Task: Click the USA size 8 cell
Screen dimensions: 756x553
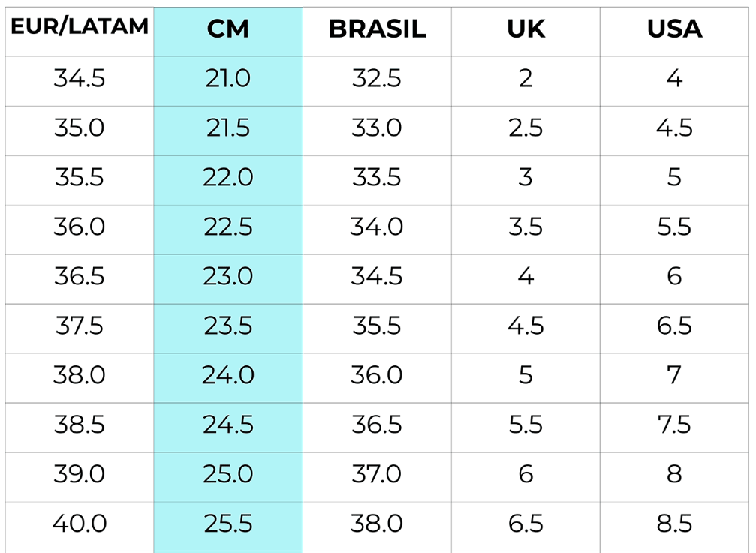Action: click(674, 474)
